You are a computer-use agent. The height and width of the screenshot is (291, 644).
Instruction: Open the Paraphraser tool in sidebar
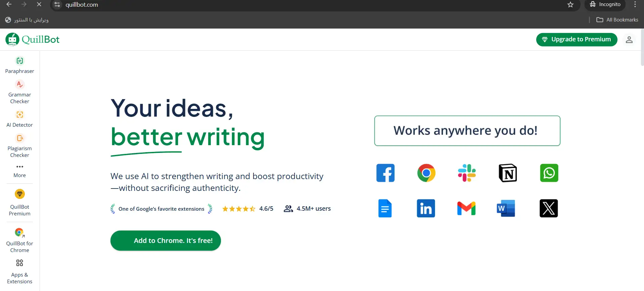[20, 65]
